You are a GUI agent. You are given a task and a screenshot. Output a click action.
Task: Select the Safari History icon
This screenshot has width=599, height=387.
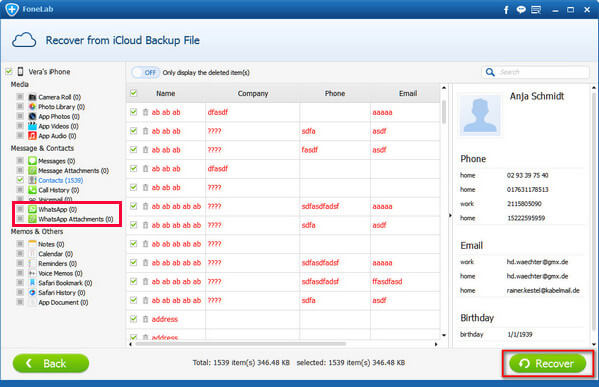click(x=32, y=292)
